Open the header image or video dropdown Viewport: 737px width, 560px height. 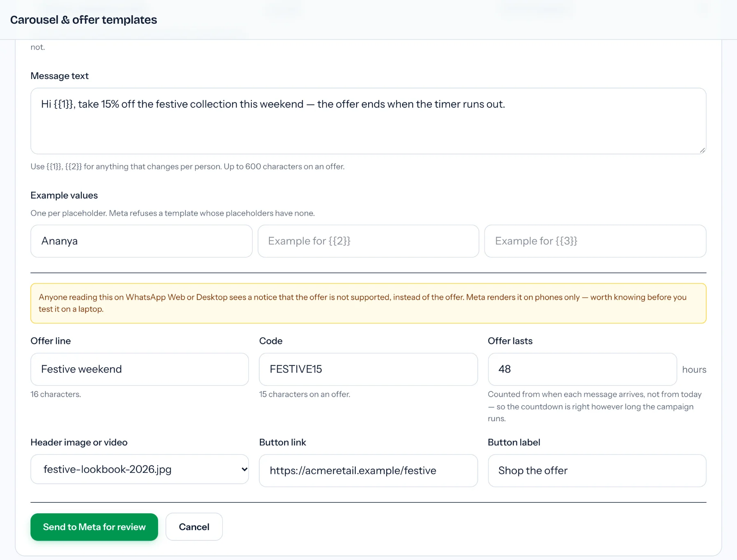pos(140,469)
